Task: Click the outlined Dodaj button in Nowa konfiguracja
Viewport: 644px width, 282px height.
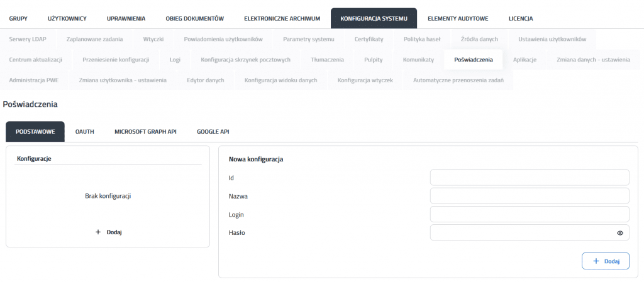Action: click(x=606, y=261)
